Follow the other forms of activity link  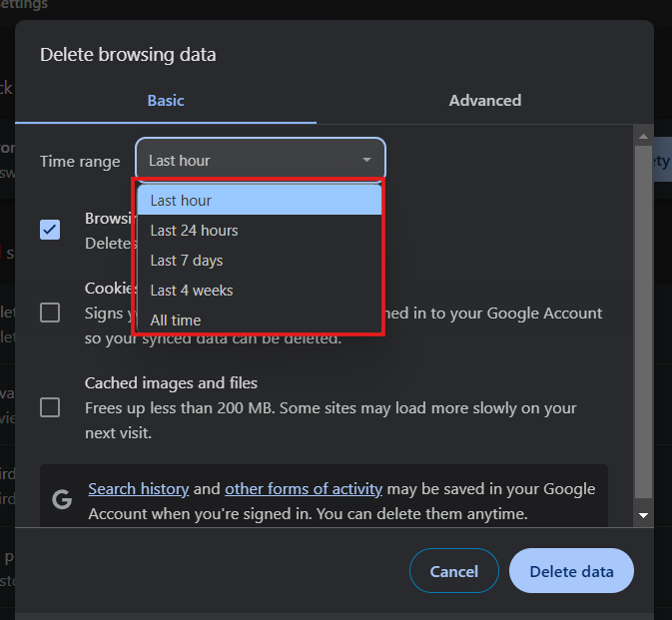coord(304,489)
